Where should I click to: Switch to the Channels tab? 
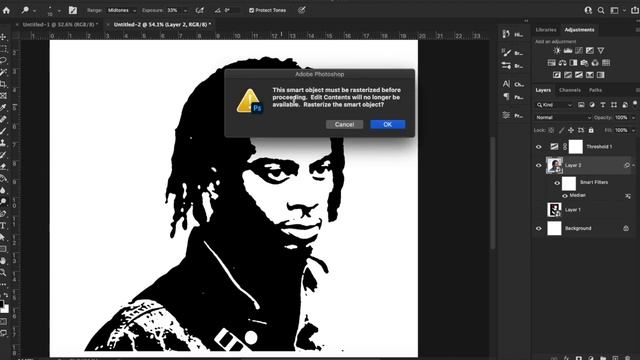click(570, 90)
